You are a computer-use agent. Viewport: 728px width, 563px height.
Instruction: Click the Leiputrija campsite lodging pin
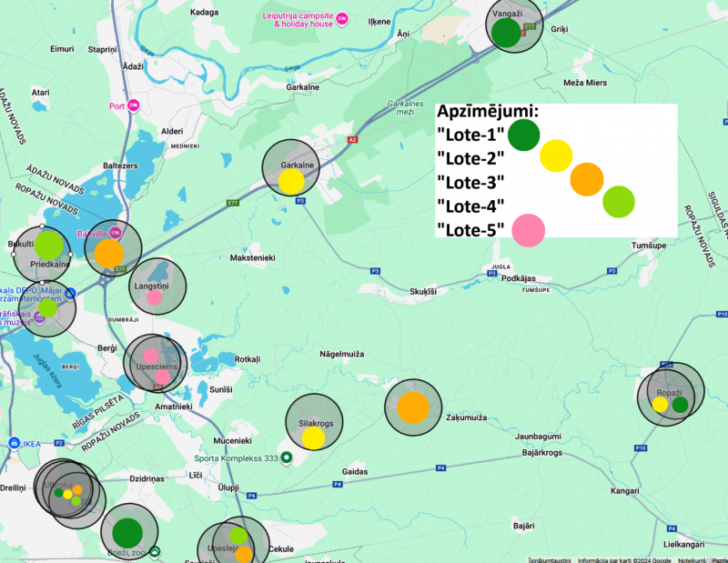342,19
